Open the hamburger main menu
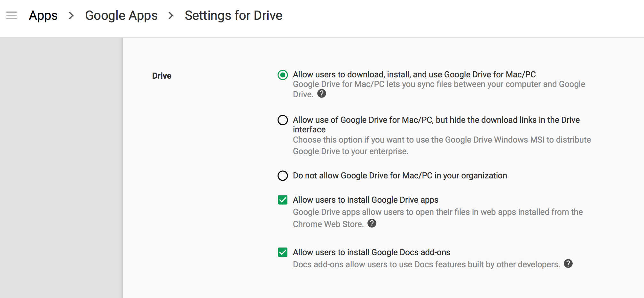Image resolution: width=644 pixels, height=298 pixels. click(x=12, y=15)
